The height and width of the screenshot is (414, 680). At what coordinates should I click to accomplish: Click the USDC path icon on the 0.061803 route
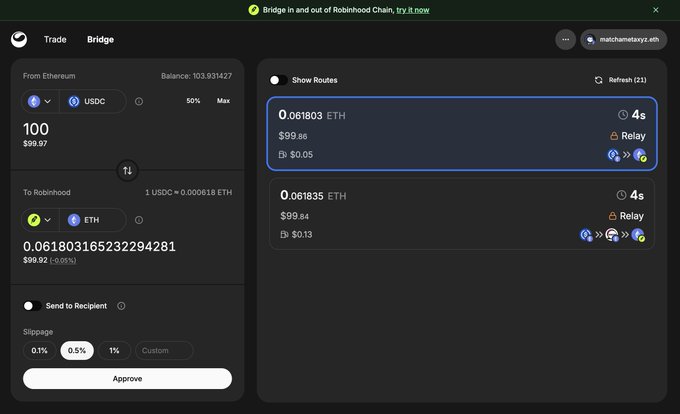(613, 155)
